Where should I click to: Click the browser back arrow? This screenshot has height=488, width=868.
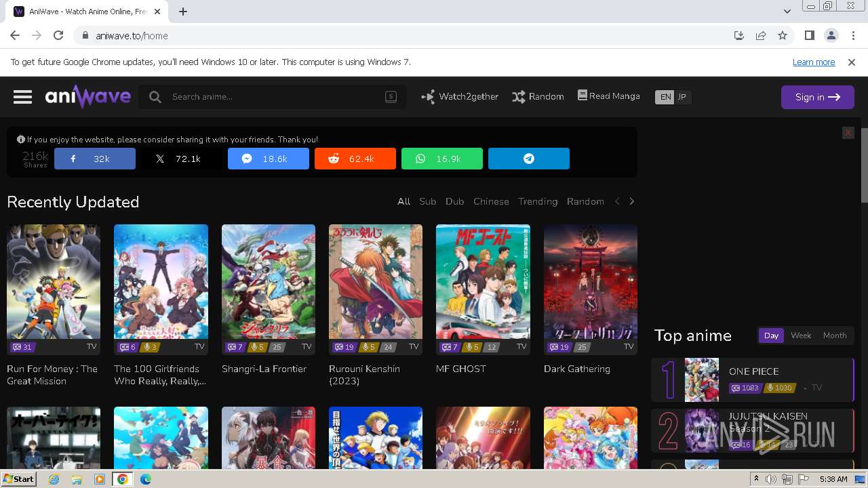pos(15,35)
